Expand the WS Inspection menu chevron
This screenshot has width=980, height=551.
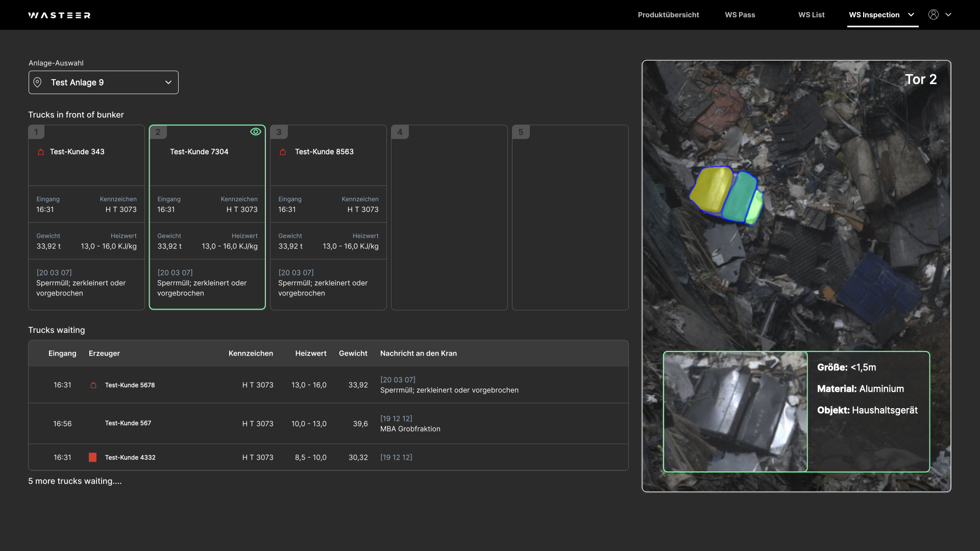coord(911,15)
